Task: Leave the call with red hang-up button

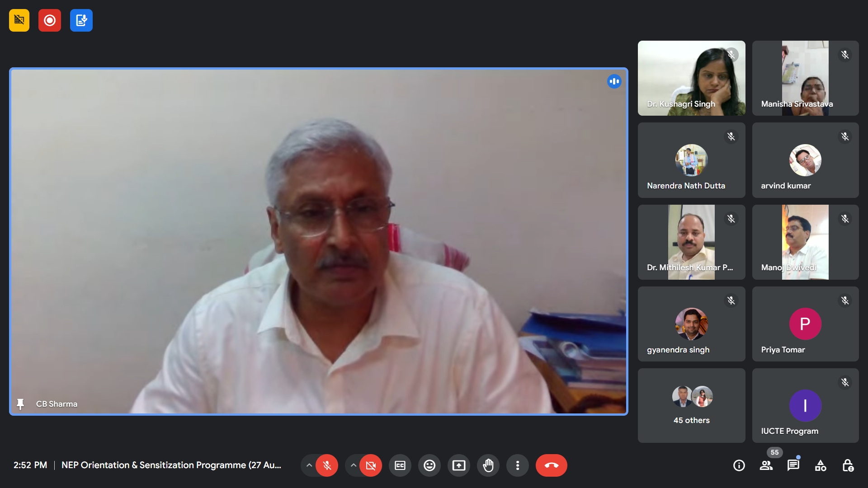Action: 551,465
